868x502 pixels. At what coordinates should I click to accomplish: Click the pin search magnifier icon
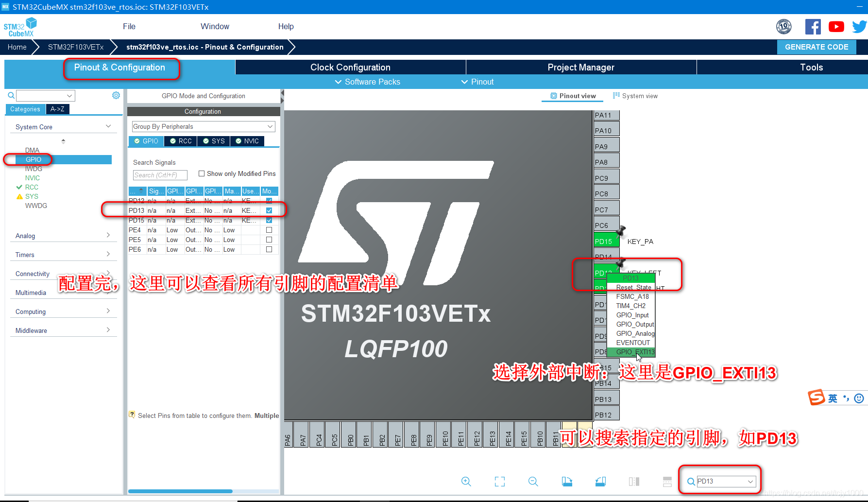(691, 482)
